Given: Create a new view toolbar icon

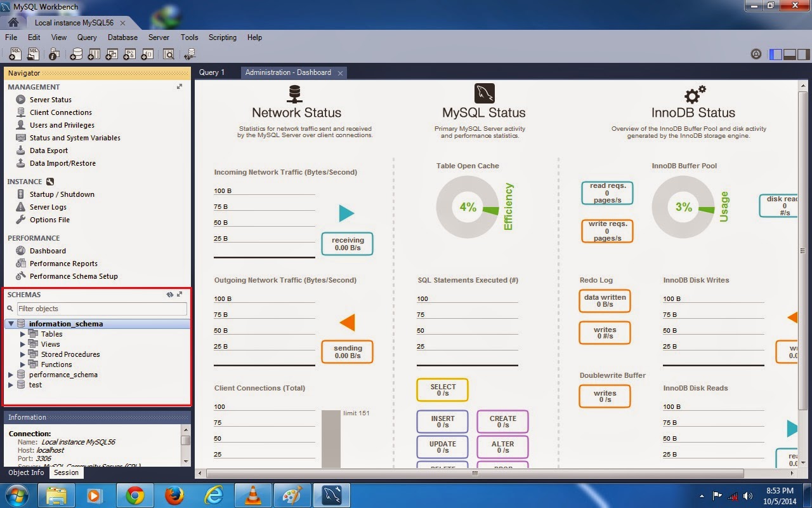Looking at the screenshot, I should tap(112, 55).
